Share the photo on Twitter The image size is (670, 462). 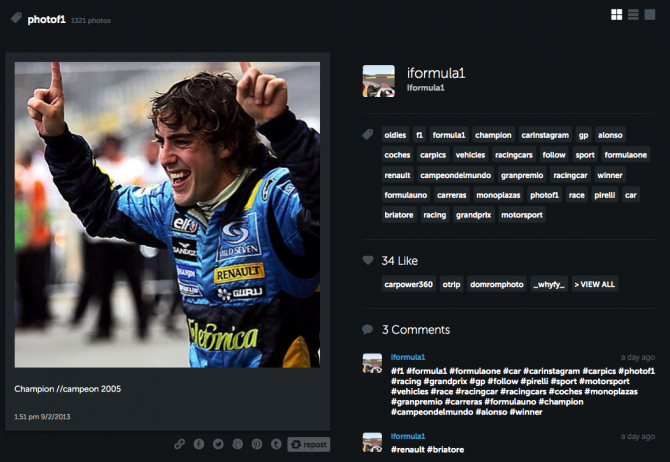(218, 444)
